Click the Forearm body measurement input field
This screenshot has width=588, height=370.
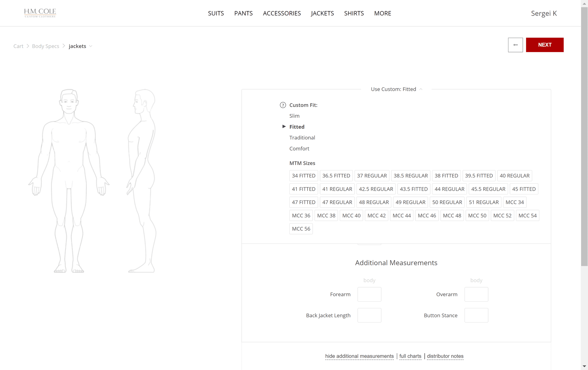point(369,294)
